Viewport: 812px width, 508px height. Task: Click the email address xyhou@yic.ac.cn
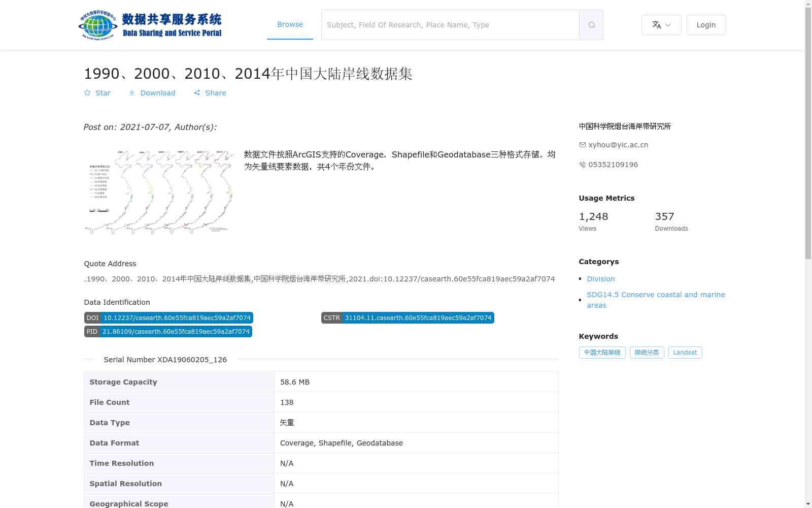point(618,145)
